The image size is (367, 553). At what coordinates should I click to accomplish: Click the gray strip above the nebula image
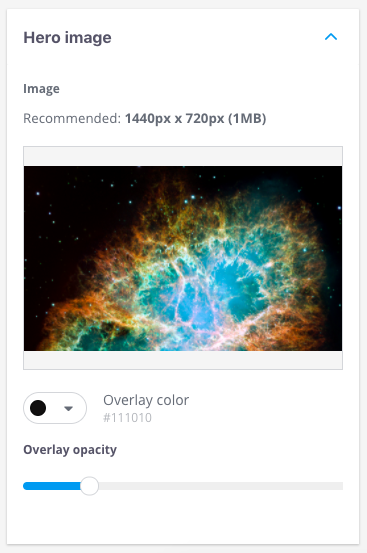[x=183, y=156]
